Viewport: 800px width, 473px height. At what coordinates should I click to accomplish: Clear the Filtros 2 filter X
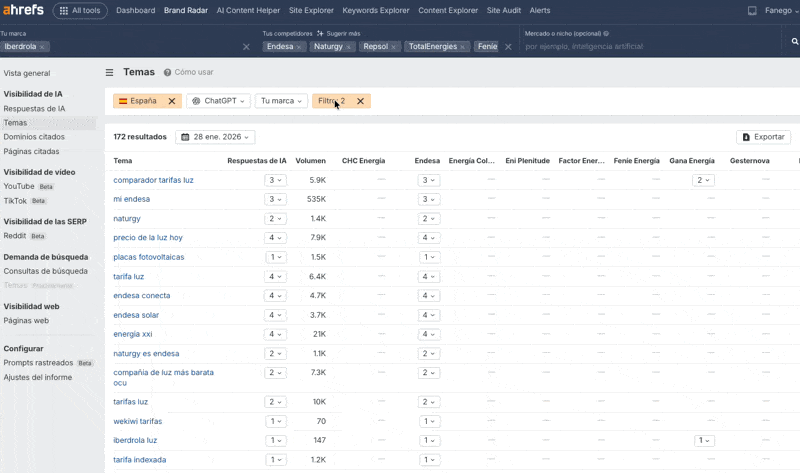(361, 101)
